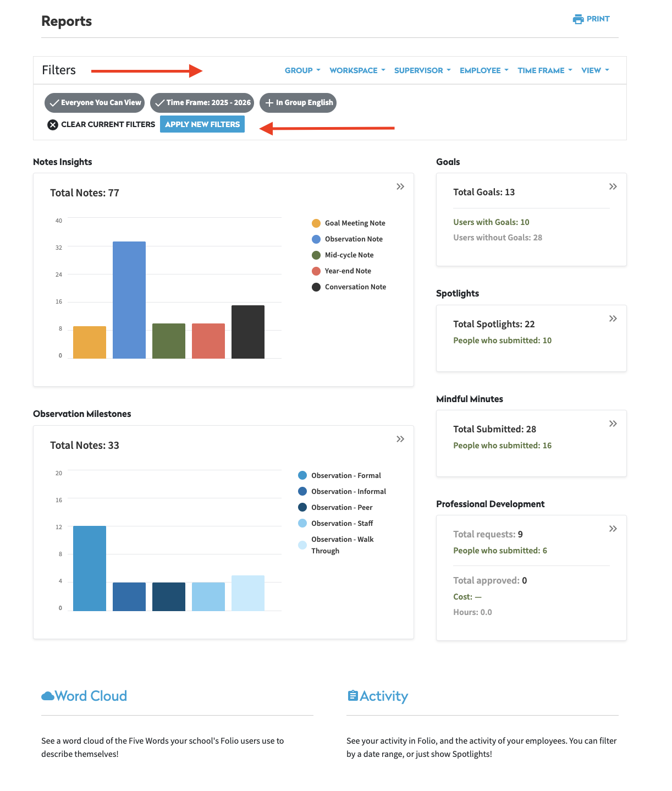Click the Users without Goals: 28 text
This screenshot has height=791, width=672.
point(498,238)
